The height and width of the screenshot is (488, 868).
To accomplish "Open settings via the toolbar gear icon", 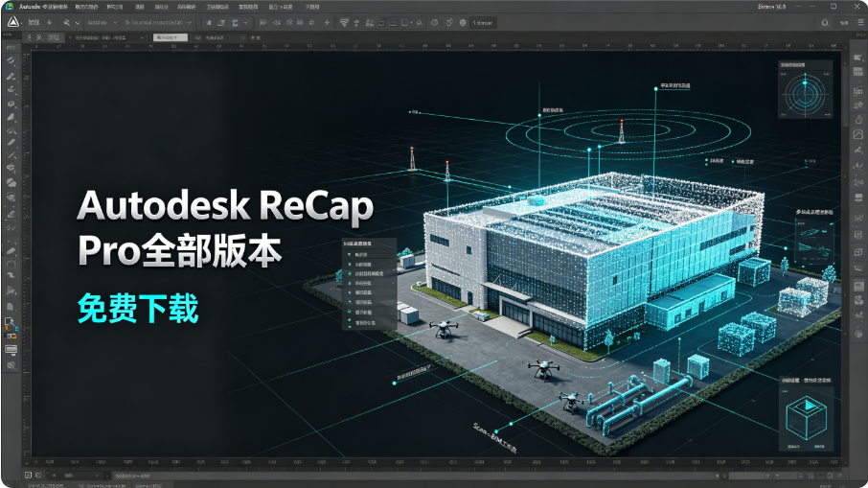I will 463,23.
